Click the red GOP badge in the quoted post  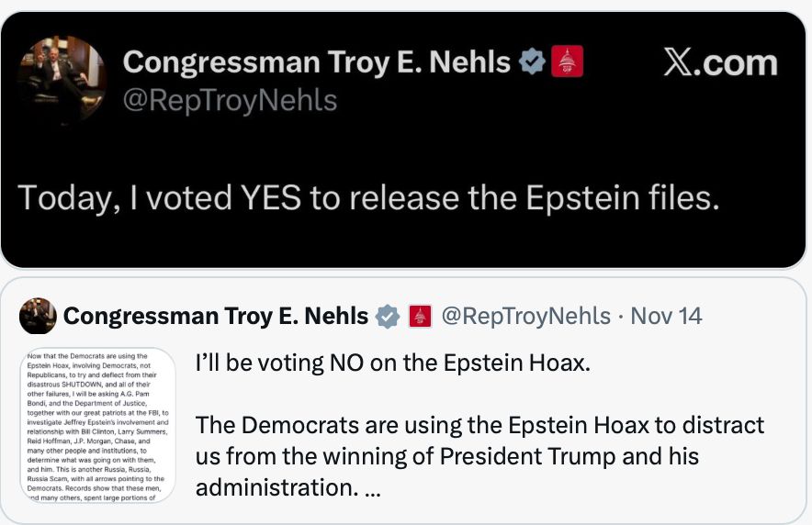tap(419, 317)
